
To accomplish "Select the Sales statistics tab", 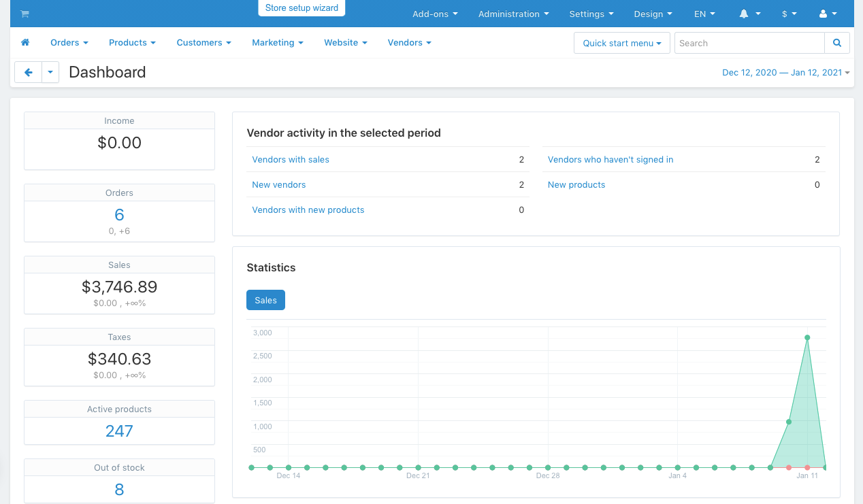I will pos(265,300).
